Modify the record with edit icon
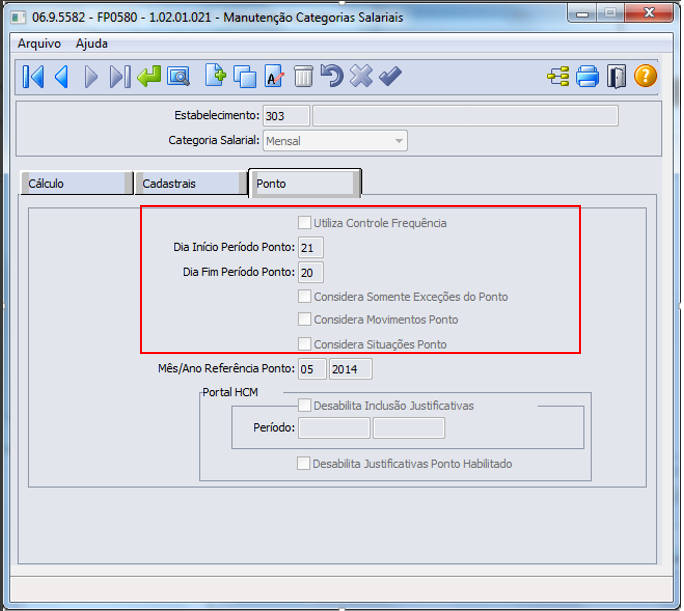Screen dimensions: 684x611 (274, 76)
